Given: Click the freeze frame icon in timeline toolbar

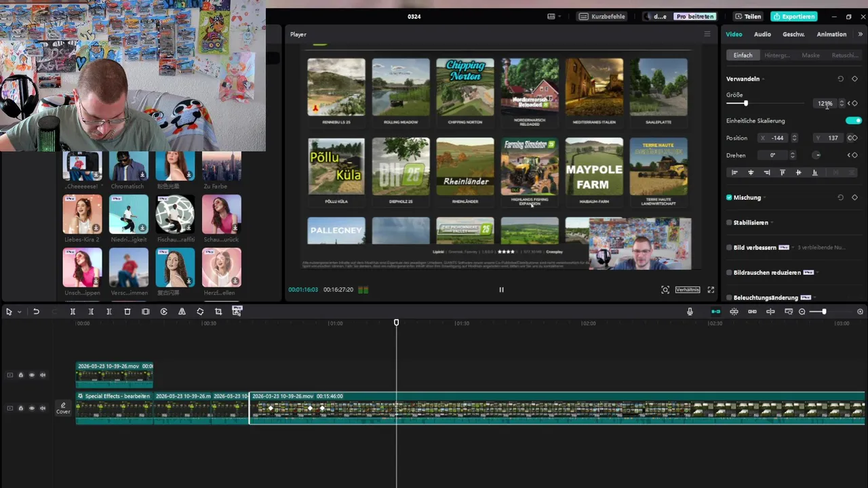Looking at the screenshot, I should point(146,312).
